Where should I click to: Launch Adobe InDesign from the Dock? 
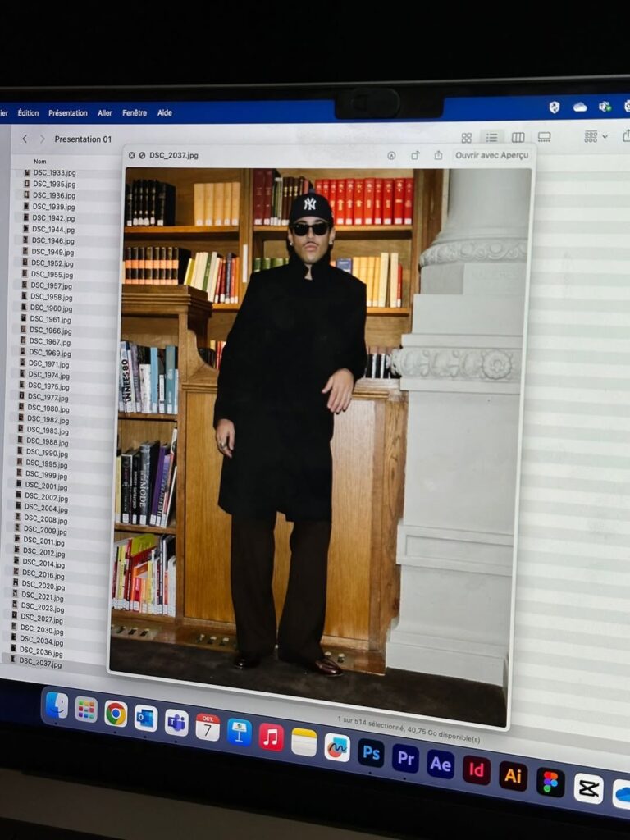pyautogui.click(x=477, y=769)
